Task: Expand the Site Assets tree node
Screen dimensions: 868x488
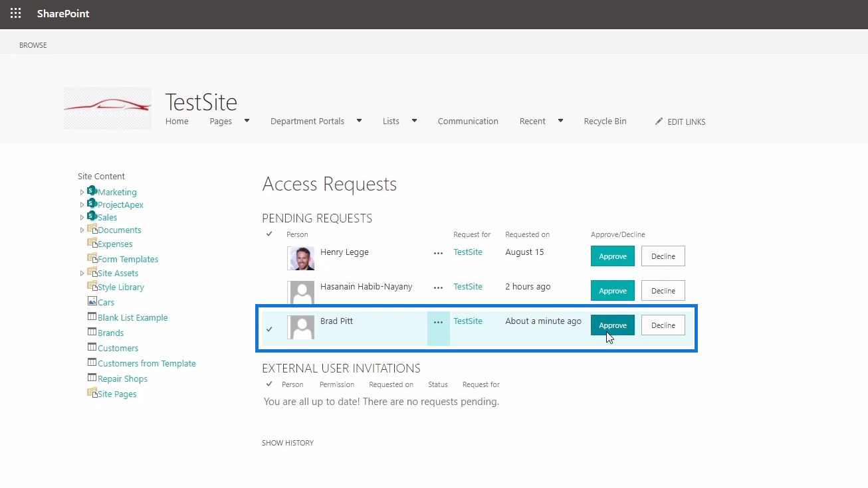Action: coord(82,274)
